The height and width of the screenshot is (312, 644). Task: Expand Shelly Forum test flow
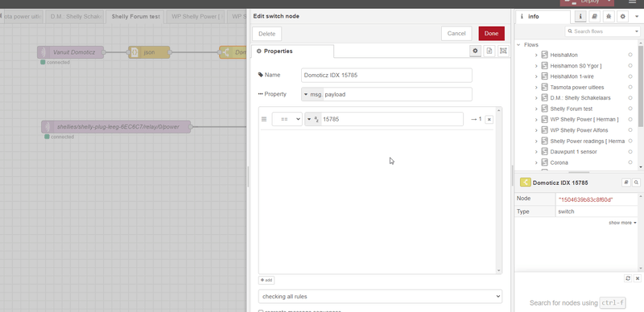(x=536, y=109)
